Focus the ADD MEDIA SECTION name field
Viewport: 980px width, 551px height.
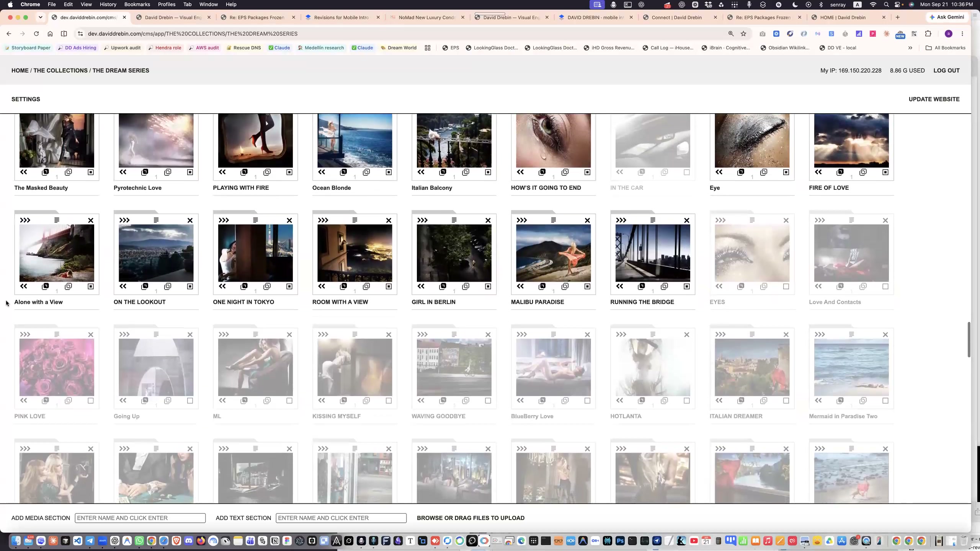click(140, 518)
